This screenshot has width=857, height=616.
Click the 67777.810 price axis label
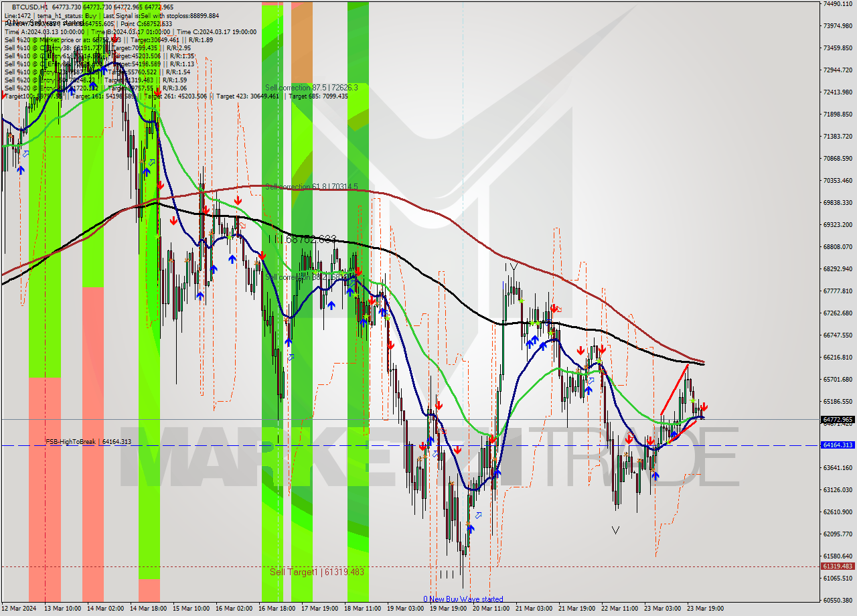838,291
